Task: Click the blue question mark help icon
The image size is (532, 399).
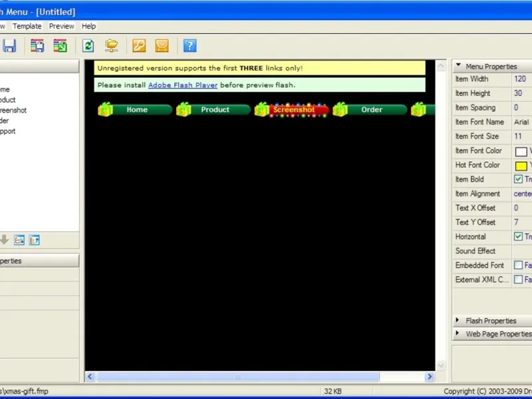Action: (190, 46)
